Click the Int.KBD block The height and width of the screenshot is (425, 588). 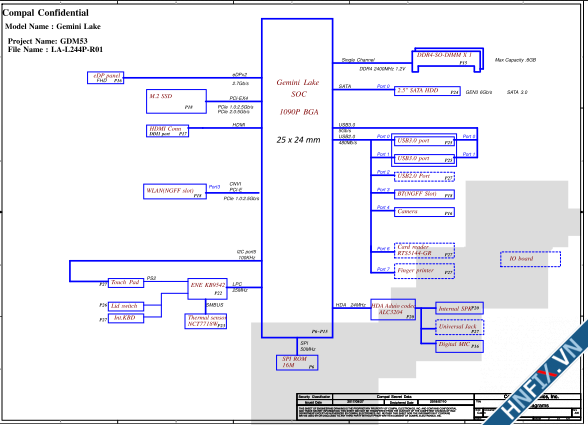pyautogui.click(x=126, y=318)
